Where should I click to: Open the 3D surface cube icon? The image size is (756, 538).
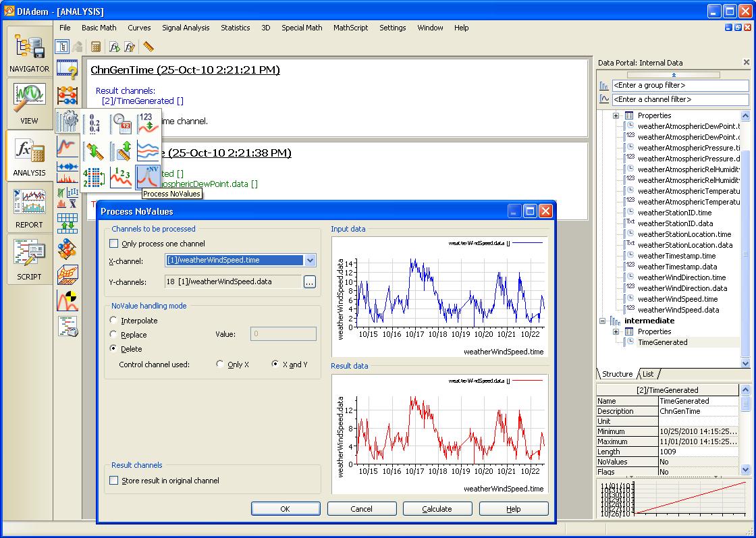click(x=67, y=274)
